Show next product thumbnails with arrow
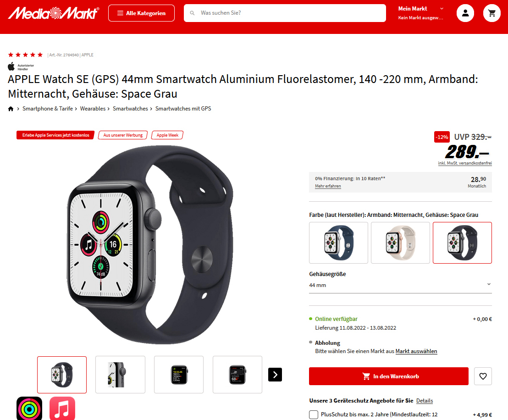The width and height of the screenshot is (508, 420). coord(275,375)
